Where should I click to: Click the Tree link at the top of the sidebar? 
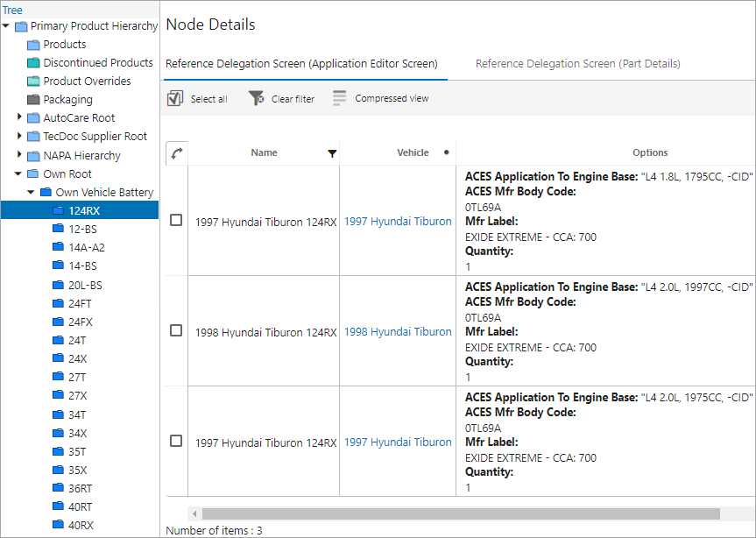point(12,10)
